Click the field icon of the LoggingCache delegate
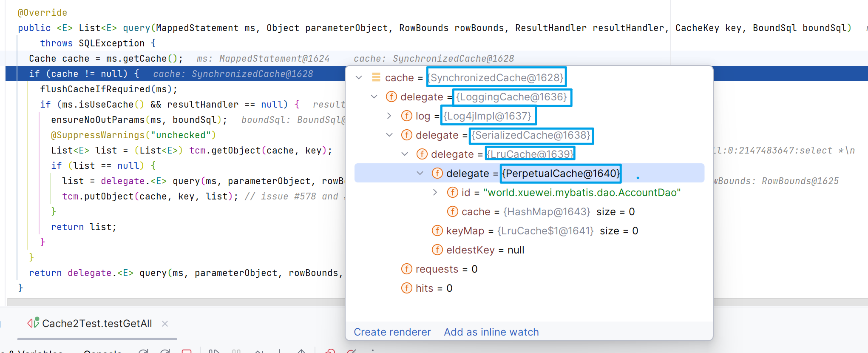 tap(391, 97)
